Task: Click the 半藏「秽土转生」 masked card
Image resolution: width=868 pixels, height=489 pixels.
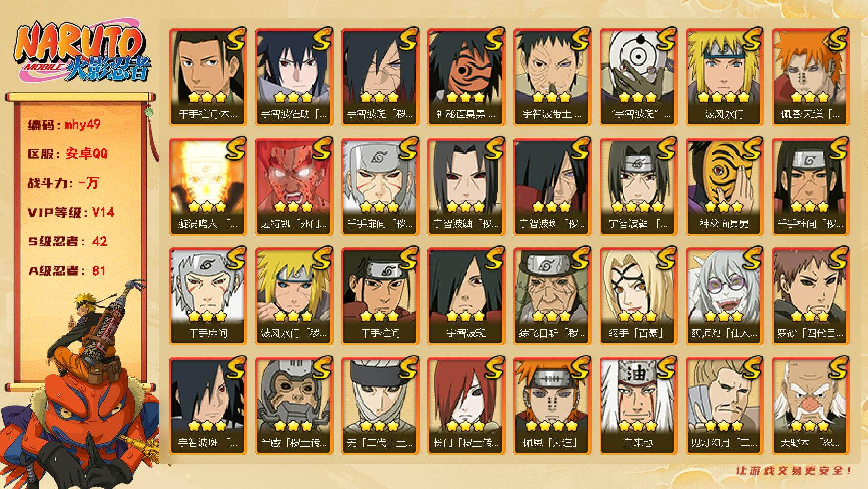Action: point(294,405)
